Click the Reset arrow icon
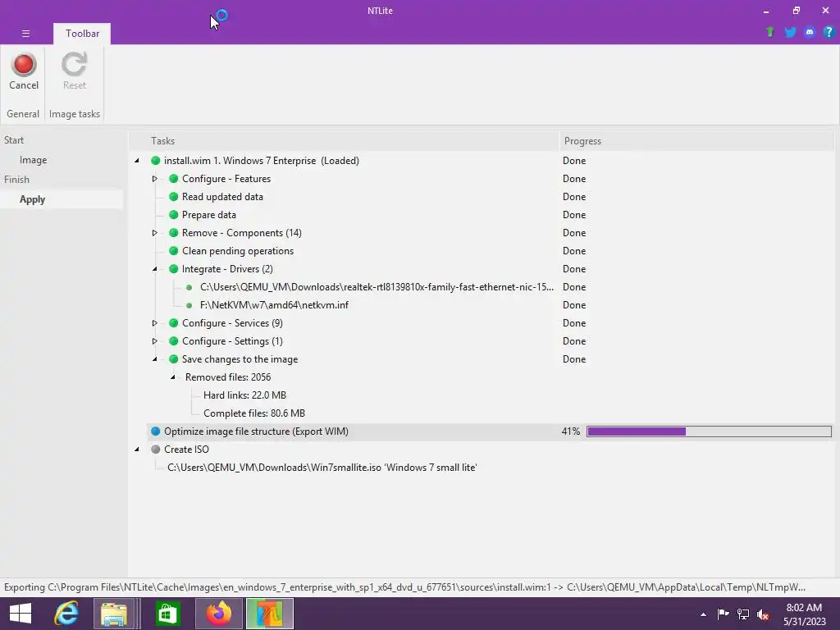840x630 pixels. click(x=74, y=64)
